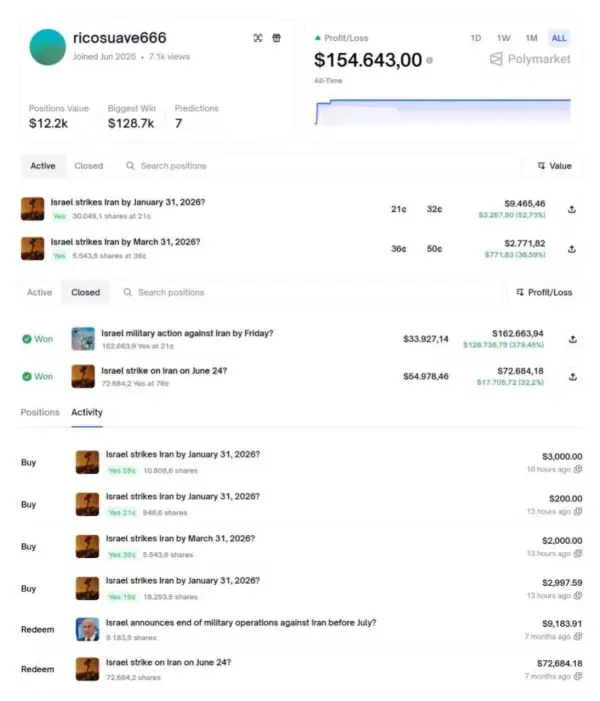This screenshot has width=600, height=701.
Task: Select the 1M time range
Action: (531, 38)
